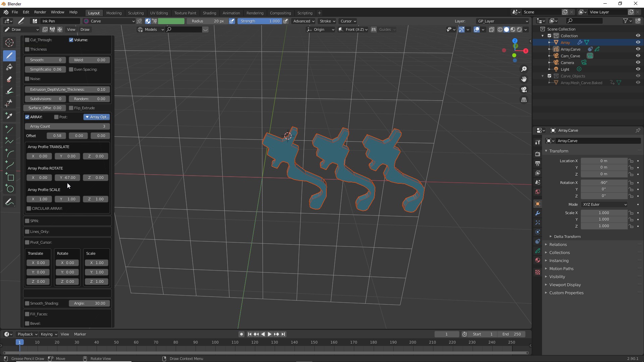Expand the Delta Transform section
Viewport: 644px width, 362px height.
click(567, 237)
